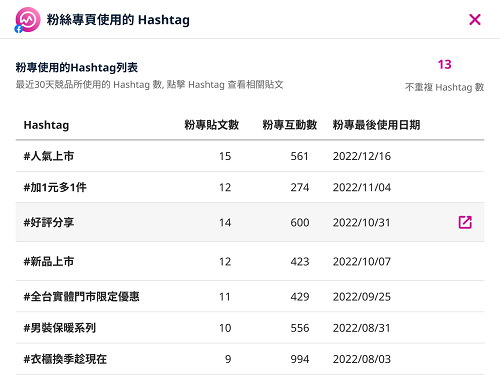
Task: Sort by 粉專貼文數 column header
Action: [212, 125]
